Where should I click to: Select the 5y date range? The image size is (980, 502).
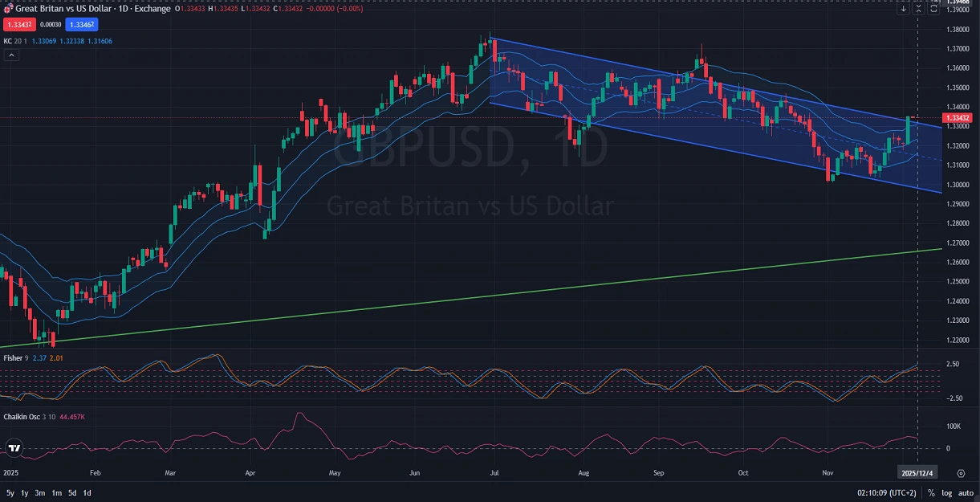9,493
